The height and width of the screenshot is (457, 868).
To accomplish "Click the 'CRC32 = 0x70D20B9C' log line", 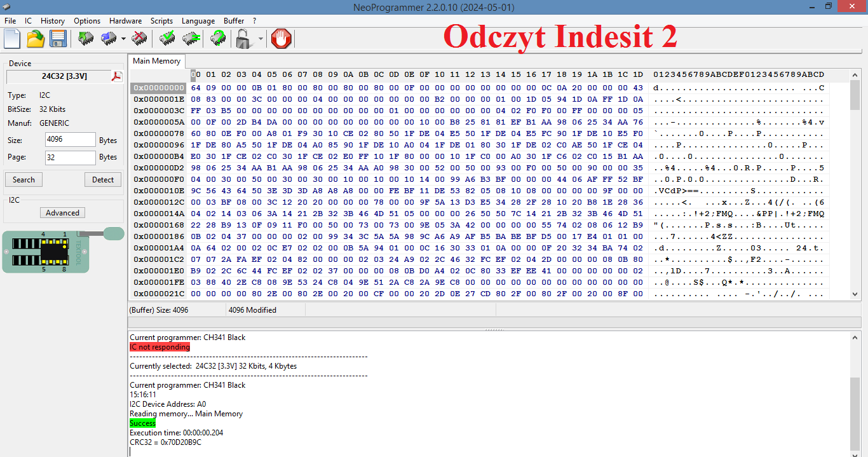I will pos(165,442).
